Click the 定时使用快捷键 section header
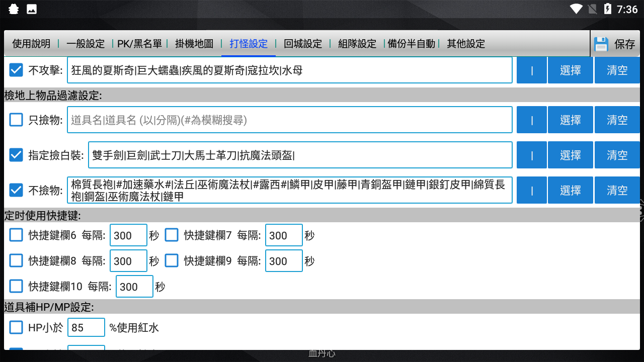The image size is (644, 362). point(322,216)
